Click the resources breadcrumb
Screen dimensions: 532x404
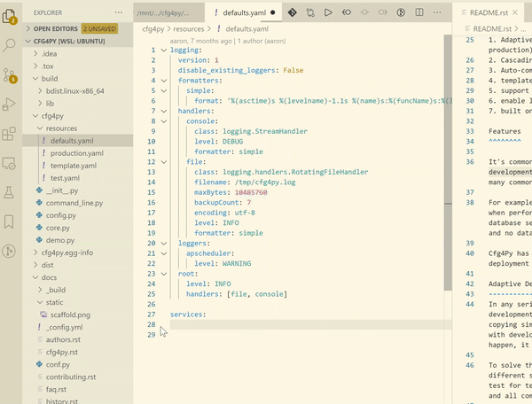[189, 29]
